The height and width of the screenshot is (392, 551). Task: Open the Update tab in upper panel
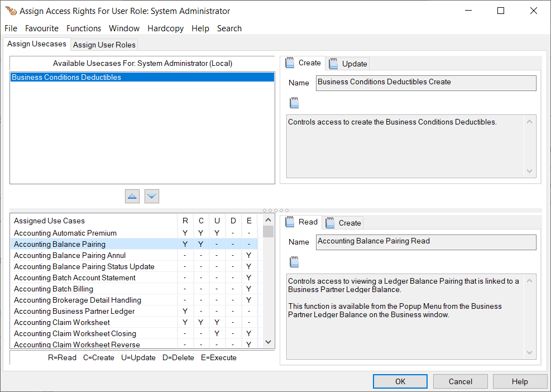348,64
